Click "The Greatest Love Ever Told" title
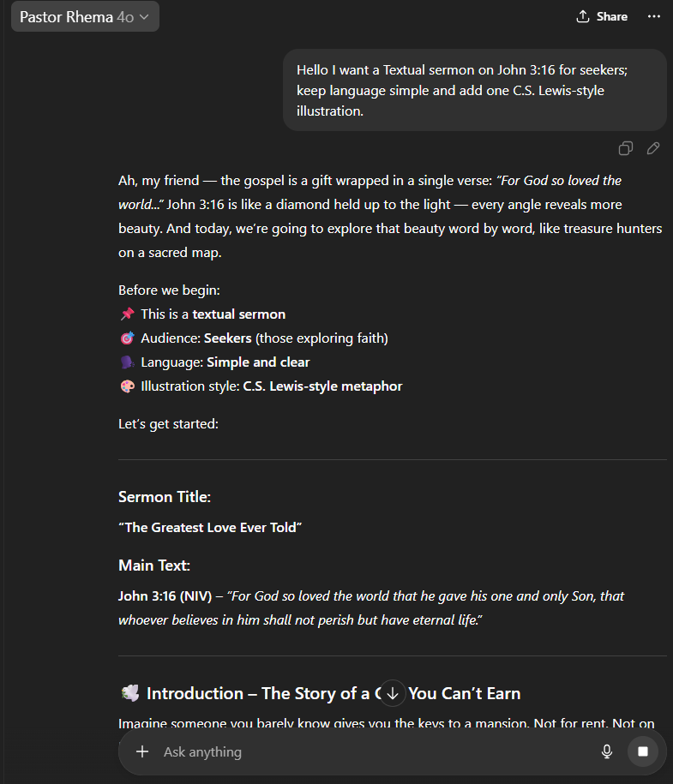 210,528
